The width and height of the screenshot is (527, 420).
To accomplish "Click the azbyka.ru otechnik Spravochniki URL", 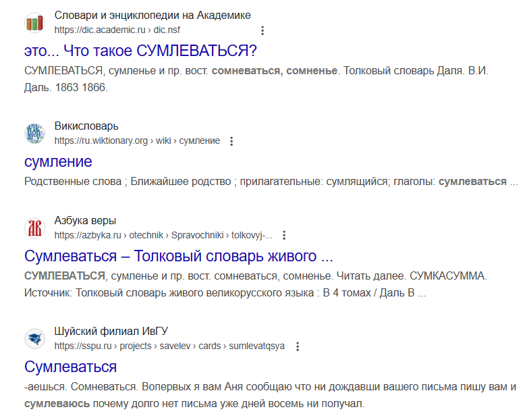I will tap(163, 235).
